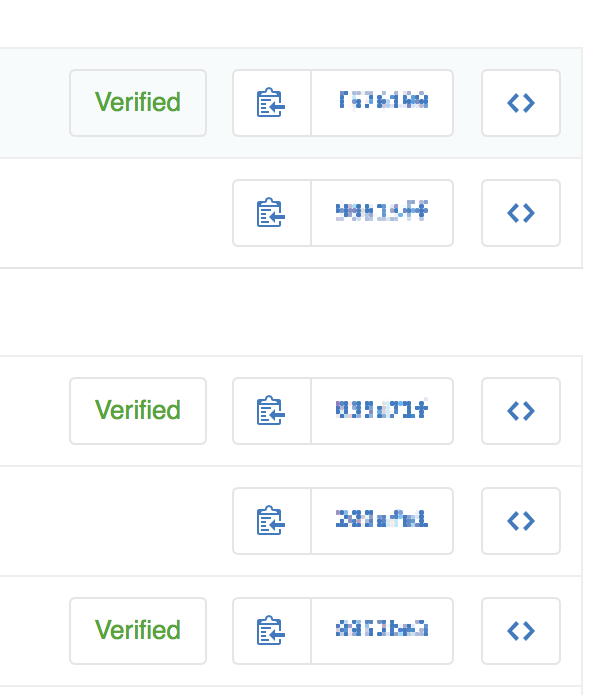Open the second commit via its SHA link

click(382, 213)
